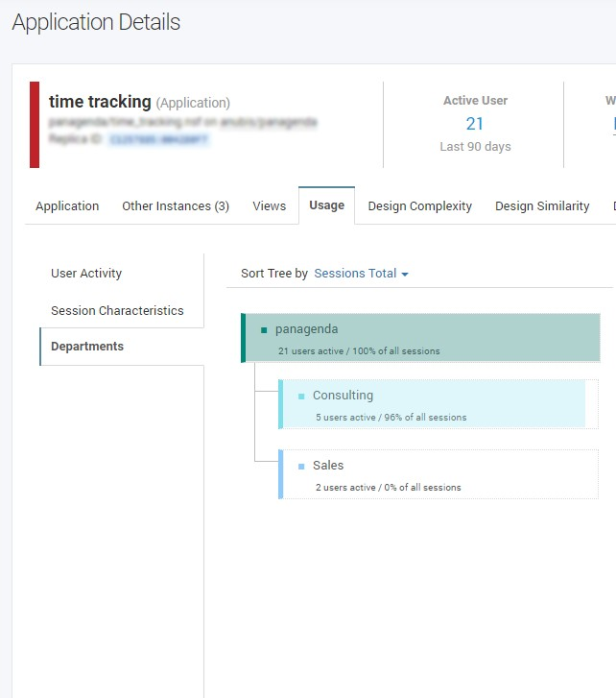Select the Consulting department node
The image size is (616, 698).
pos(432,403)
